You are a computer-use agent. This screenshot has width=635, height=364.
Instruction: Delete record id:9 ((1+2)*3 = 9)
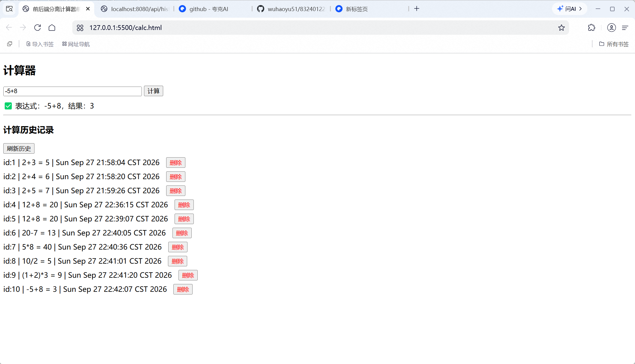pyautogui.click(x=188, y=275)
